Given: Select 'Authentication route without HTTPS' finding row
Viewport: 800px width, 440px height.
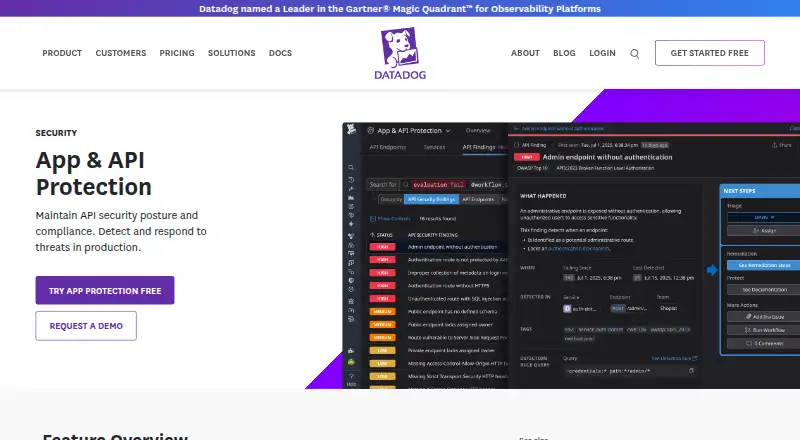Looking at the screenshot, I should (x=438, y=286).
